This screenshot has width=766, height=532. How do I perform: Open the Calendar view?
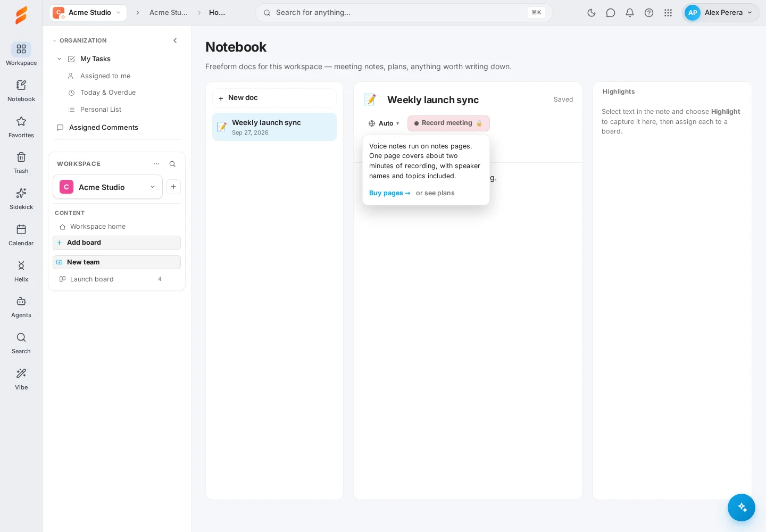[21, 235]
